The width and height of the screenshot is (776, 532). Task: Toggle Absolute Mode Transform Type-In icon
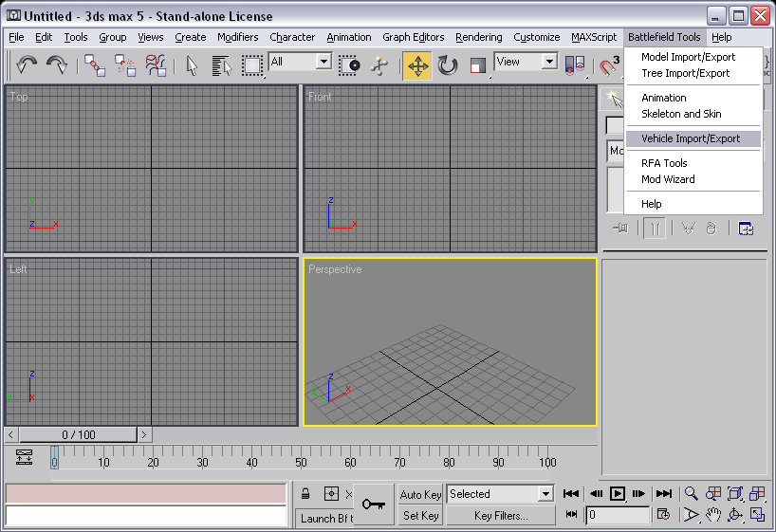coord(331,494)
